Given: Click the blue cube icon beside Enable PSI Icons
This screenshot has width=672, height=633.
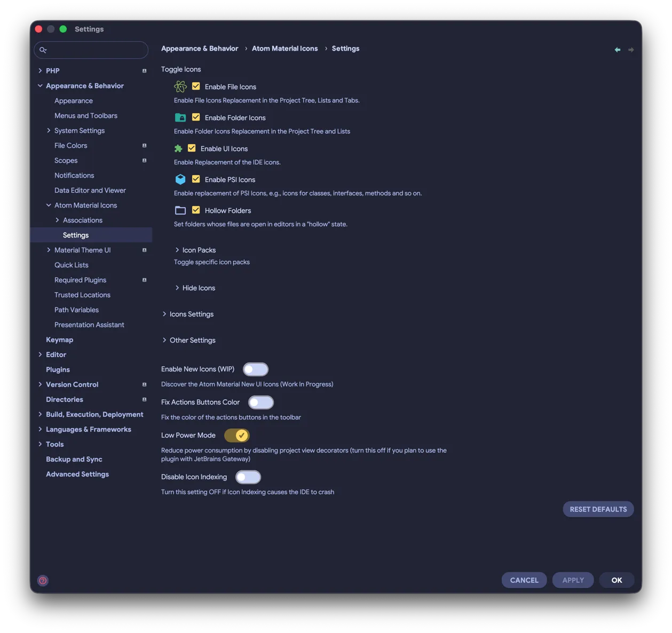Looking at the screenshot, I should (x=180, y=179).
